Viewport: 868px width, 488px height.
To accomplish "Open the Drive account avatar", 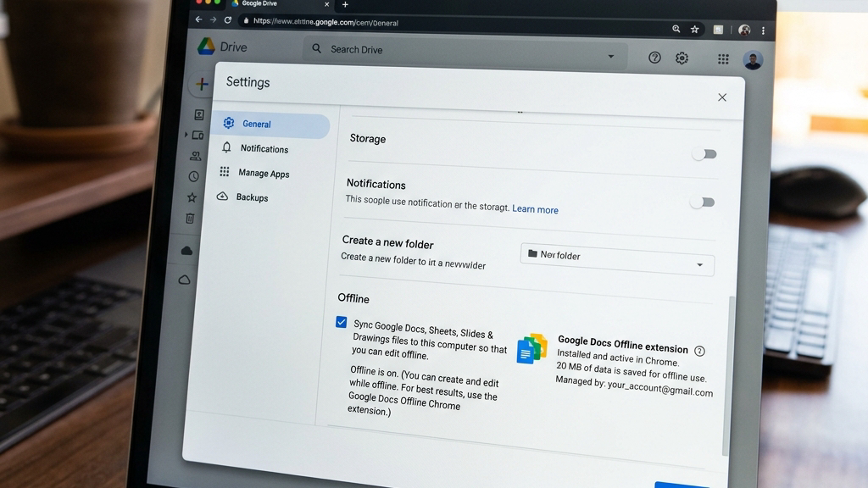I will (x=753, y=60).
